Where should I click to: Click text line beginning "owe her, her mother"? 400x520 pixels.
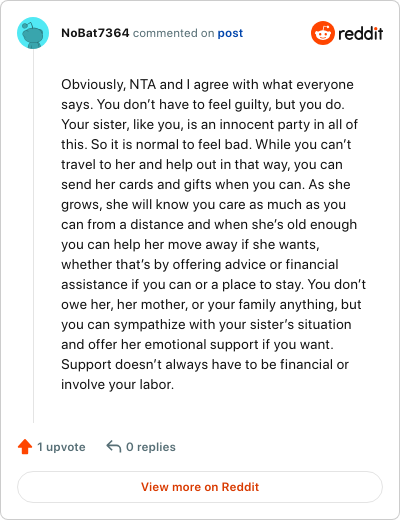[211, 304]
